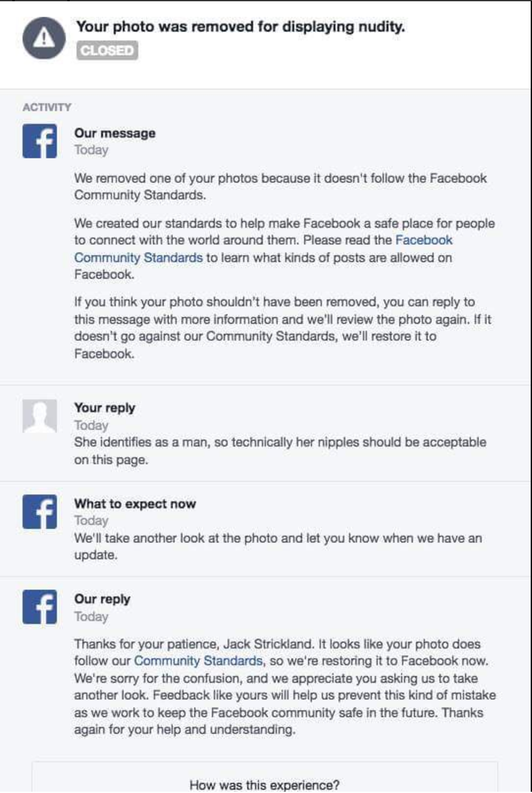This screenshot has height=793, width=532.
Task: Click the gray CLOSED status badge
Action: [x=107, y=51]
